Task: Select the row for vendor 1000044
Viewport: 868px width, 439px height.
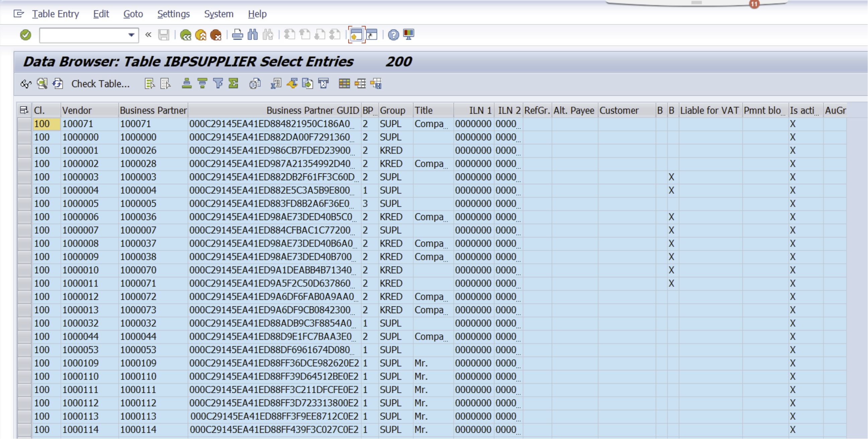Action: coord(24,337)
